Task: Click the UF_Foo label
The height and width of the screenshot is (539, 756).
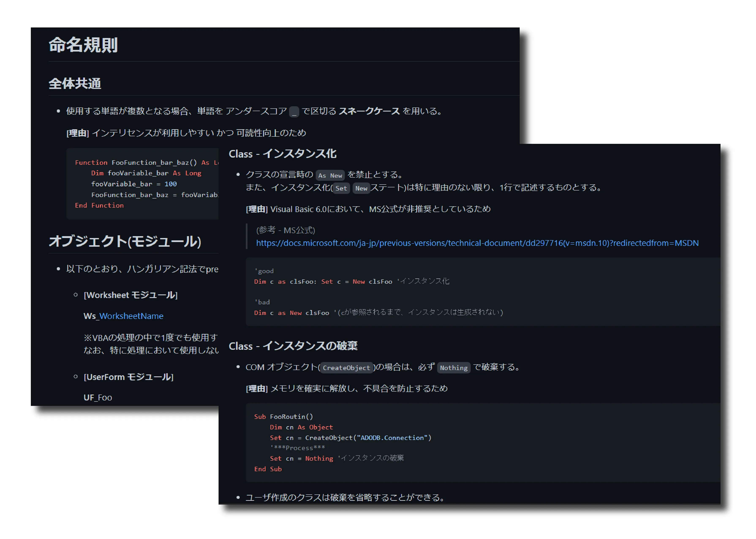Action: [x=98, y=397]
